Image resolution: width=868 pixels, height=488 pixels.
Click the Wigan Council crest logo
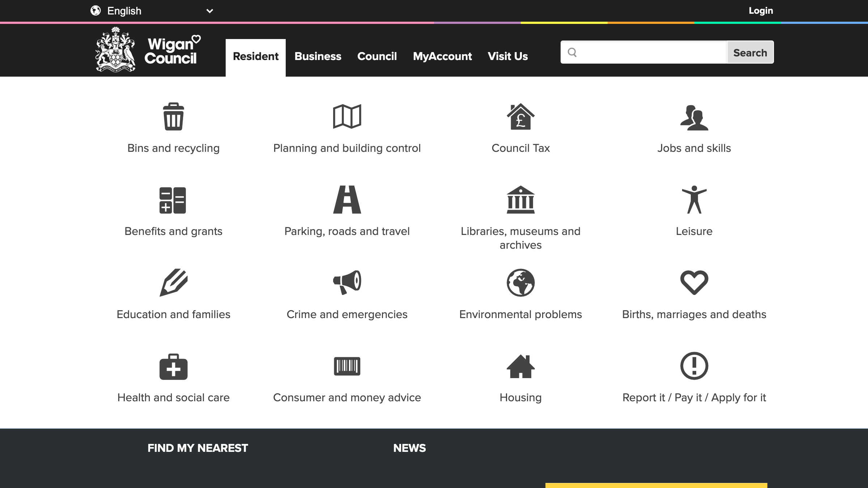coord(115,50)
